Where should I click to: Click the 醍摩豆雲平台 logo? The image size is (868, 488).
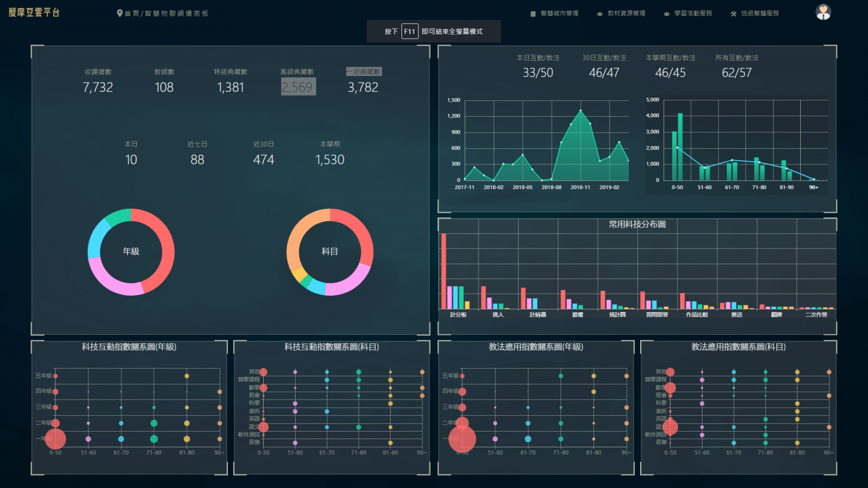coord(34,12)
